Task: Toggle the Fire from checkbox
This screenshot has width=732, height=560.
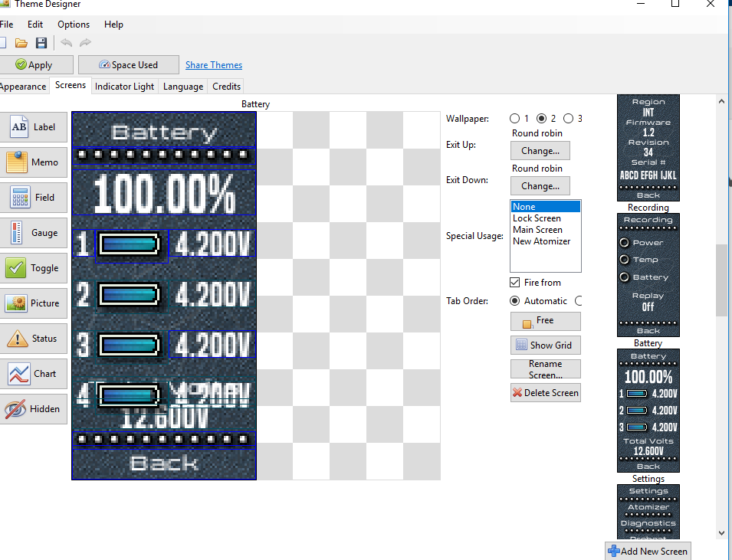Action: [515, 283]
